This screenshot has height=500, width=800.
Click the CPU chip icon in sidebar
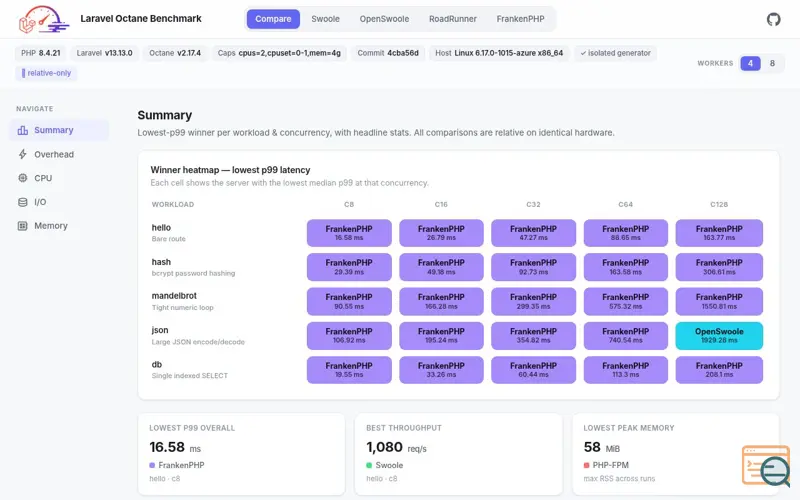coord(22,178)
